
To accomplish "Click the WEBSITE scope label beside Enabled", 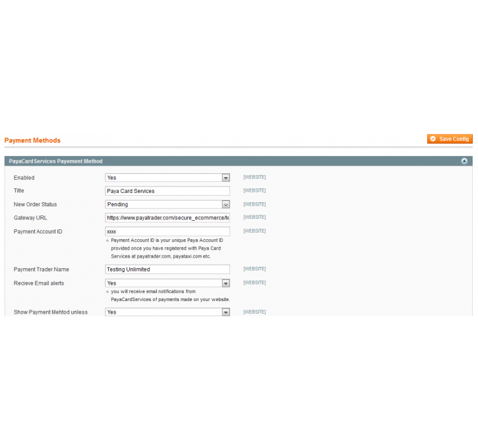I will 254,177.
